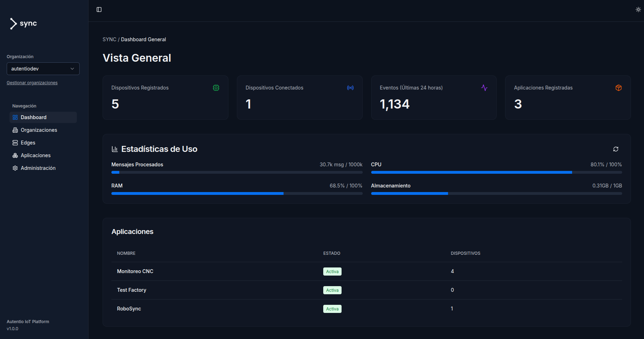644x339 pixels.
Task: Open the autentiodev organization dropdown
Action: 43,68
